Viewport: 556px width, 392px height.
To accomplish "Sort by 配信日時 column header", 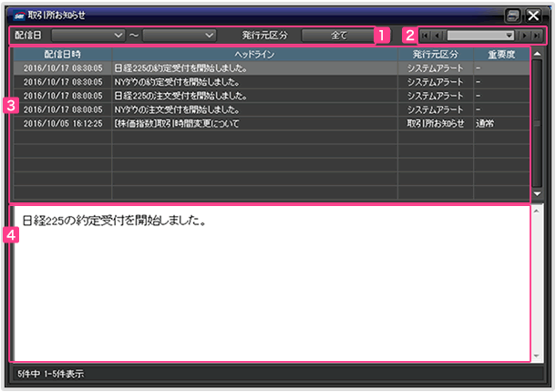I will click(63, 55).
